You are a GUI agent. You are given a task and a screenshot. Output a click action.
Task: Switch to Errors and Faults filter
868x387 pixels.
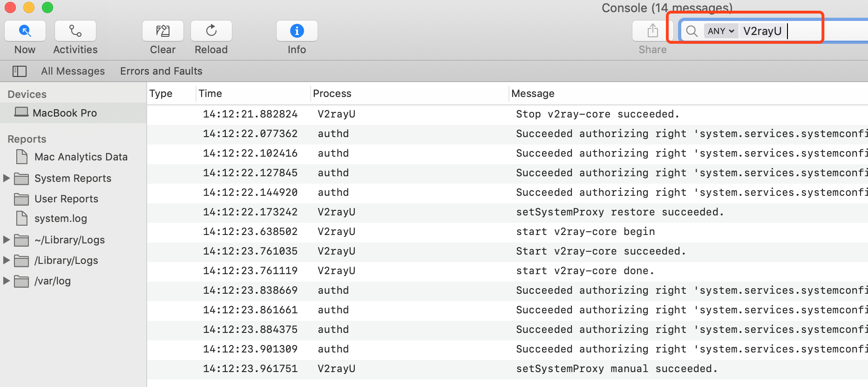[x=161, y=71]
